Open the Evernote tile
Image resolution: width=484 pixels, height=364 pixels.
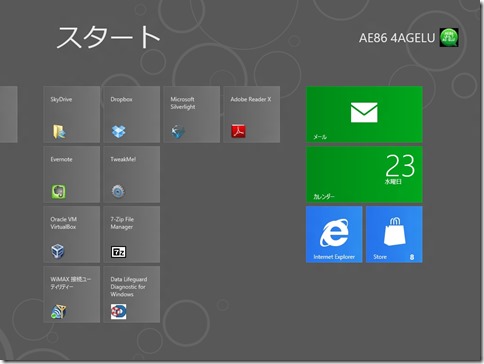coord(72,174)
